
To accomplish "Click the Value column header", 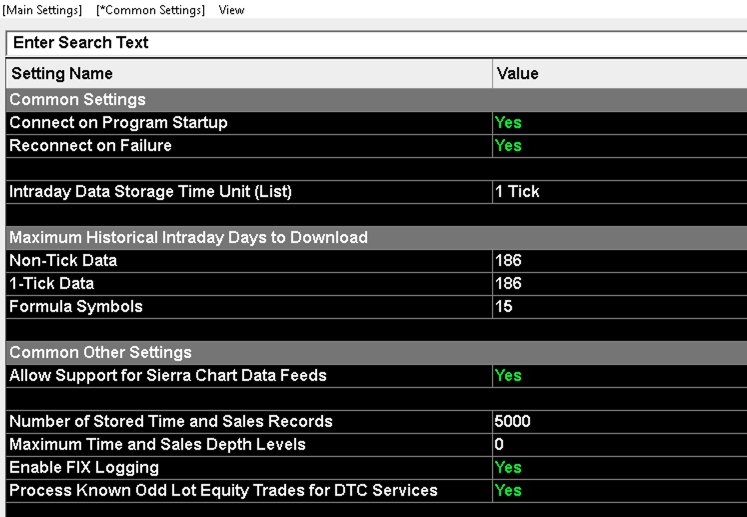I will pos(619,73).
